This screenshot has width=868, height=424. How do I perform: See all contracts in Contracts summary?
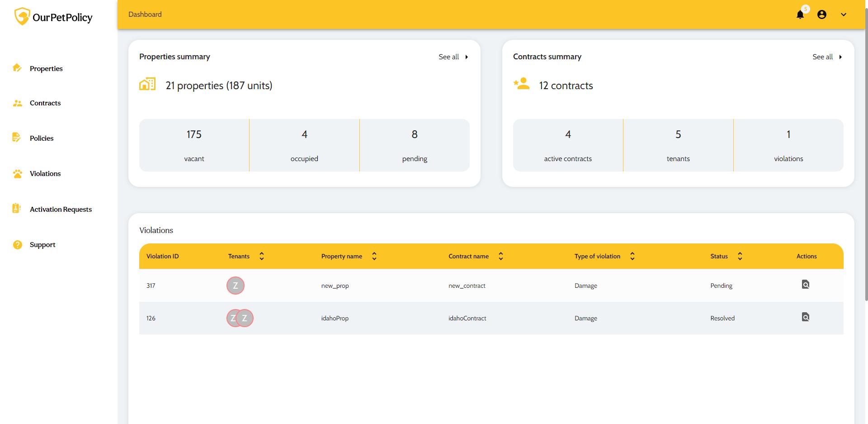(827, 57)
